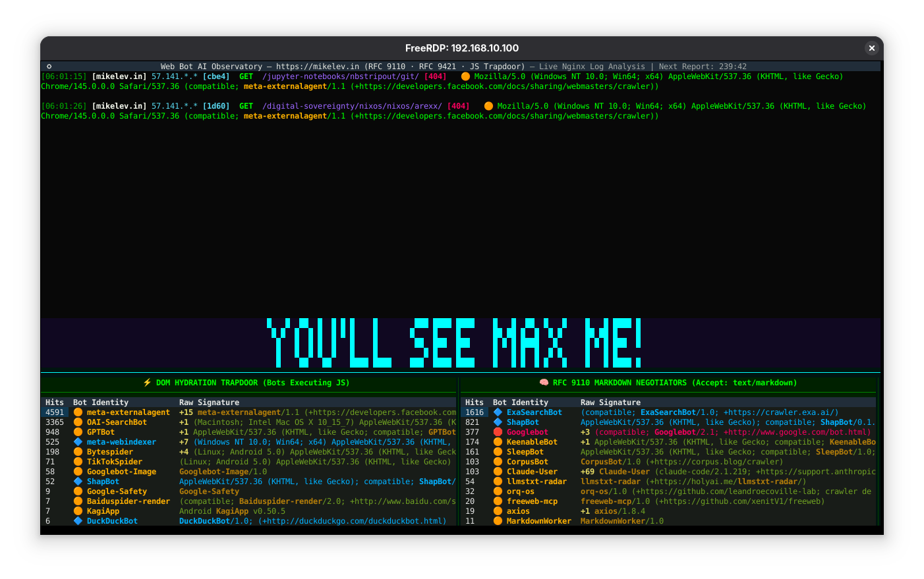Click "Bot Identity" header in Markdown Negotiators table
The image size is (924, 579).
tap(521, 402)
